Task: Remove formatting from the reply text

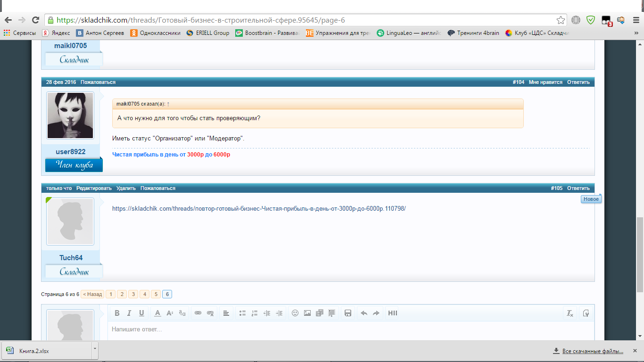Action: click(x=570, y=313)
